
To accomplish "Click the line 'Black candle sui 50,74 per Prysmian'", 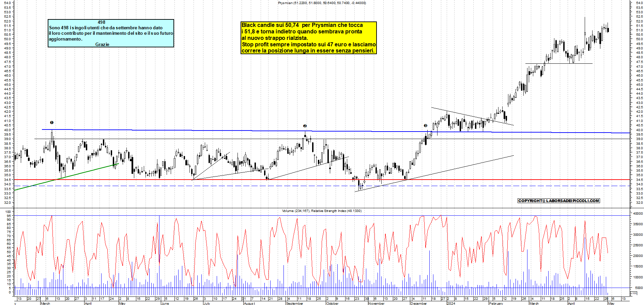I will tap(302, 25).
